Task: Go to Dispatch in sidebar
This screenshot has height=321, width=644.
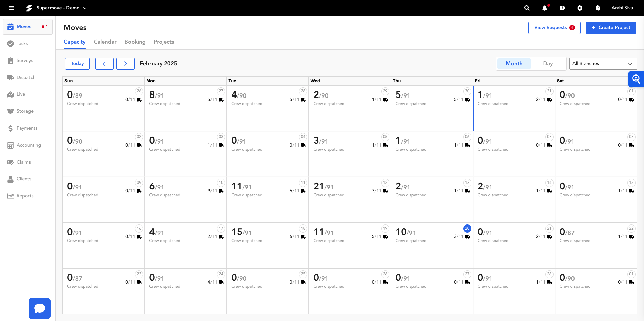Action: (x=26, y=77)
